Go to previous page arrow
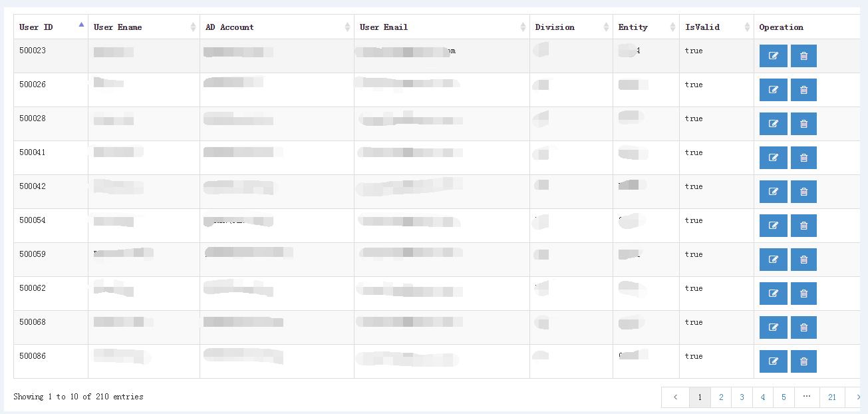Image resolution: width=868 pixels, height=414 pixels. [x=675, y=397]
